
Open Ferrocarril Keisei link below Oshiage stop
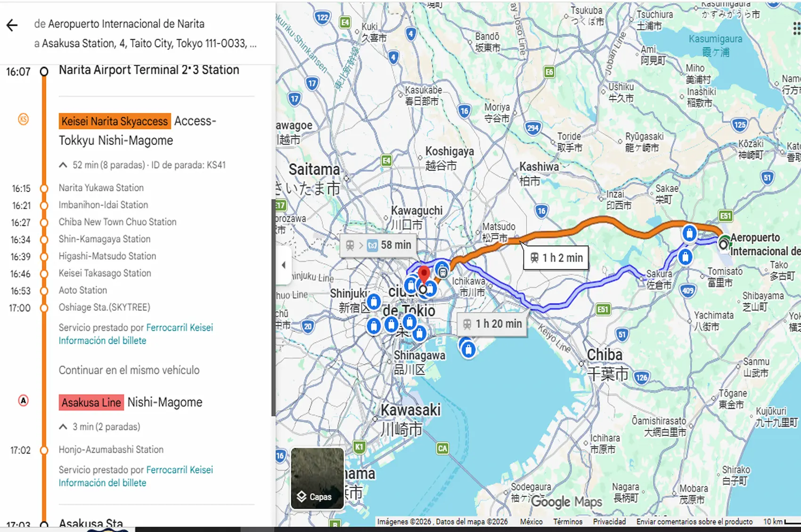click(180, 328)
